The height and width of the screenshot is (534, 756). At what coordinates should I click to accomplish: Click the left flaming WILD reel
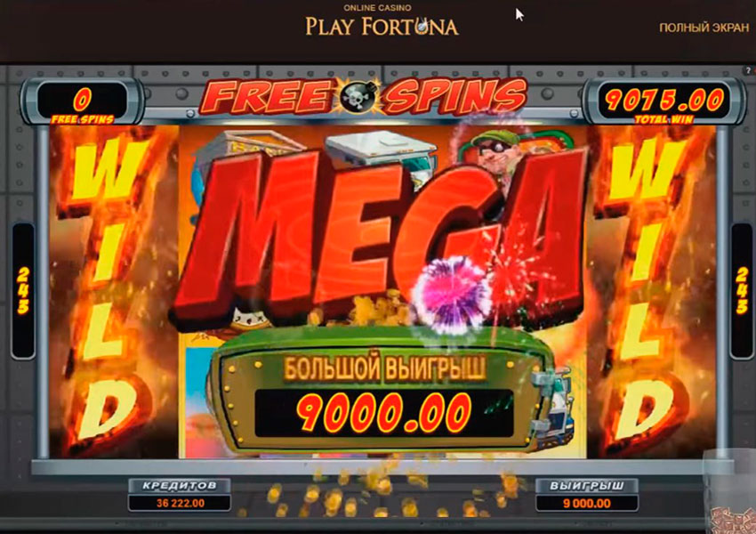pyautogui.click(x=114, y=292)
